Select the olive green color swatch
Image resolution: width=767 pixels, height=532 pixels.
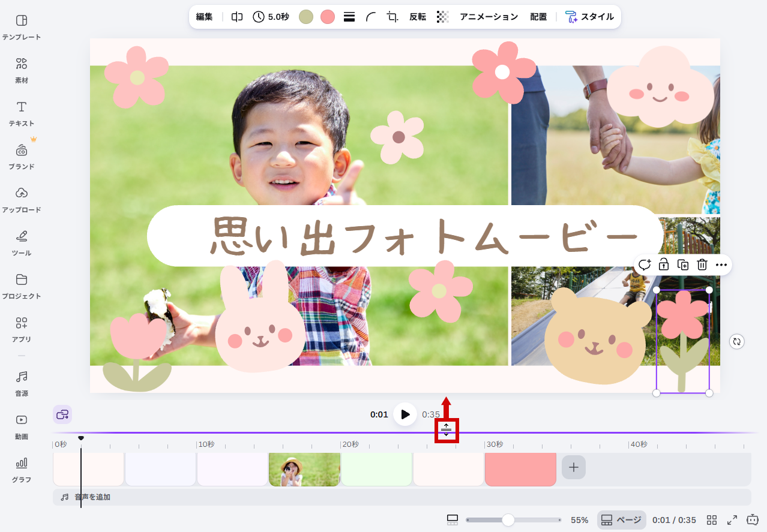click(306, 17)
